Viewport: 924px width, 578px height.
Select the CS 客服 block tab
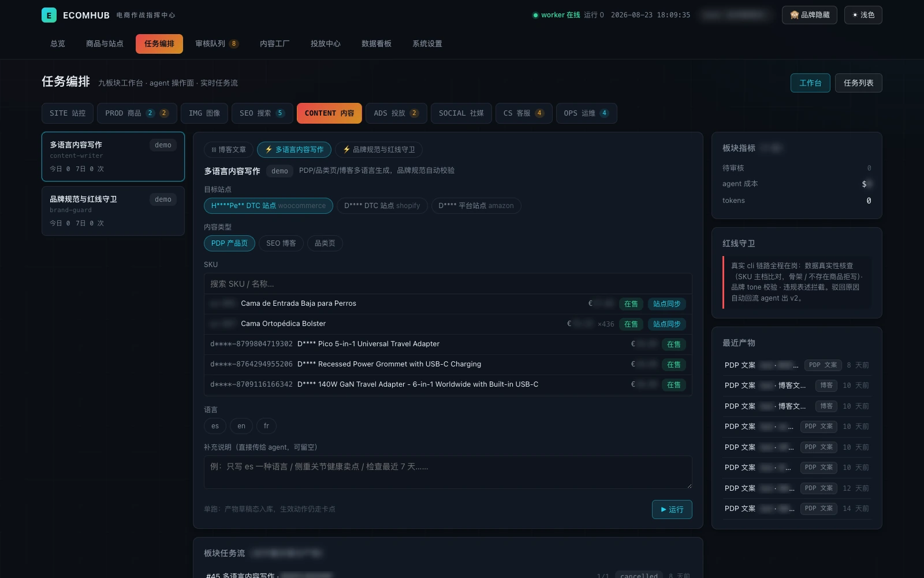click(x=524, y=113)
